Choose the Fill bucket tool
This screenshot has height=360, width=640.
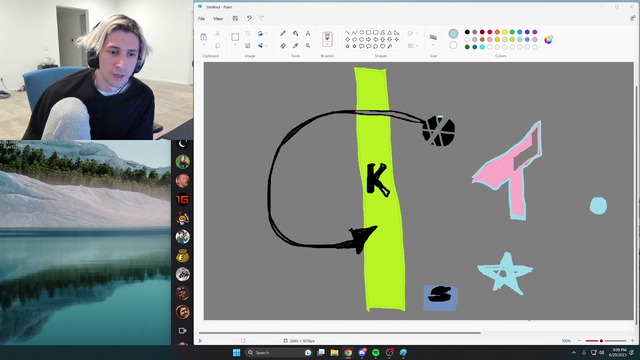coord(296,33)
